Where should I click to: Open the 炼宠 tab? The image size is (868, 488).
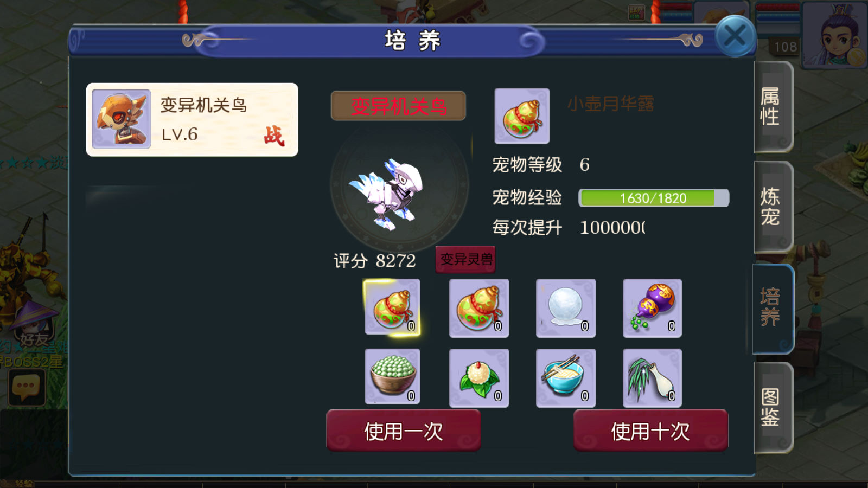coord(773,207)
